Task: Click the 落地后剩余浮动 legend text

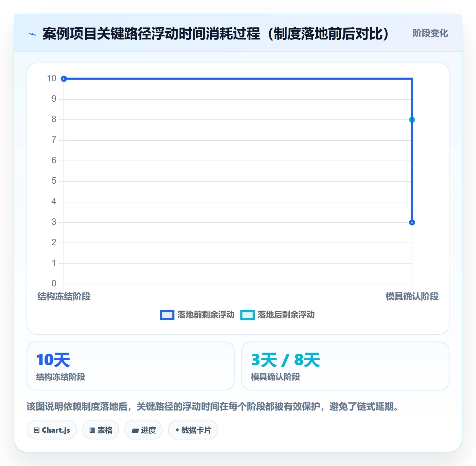Action: pos(286,315)
